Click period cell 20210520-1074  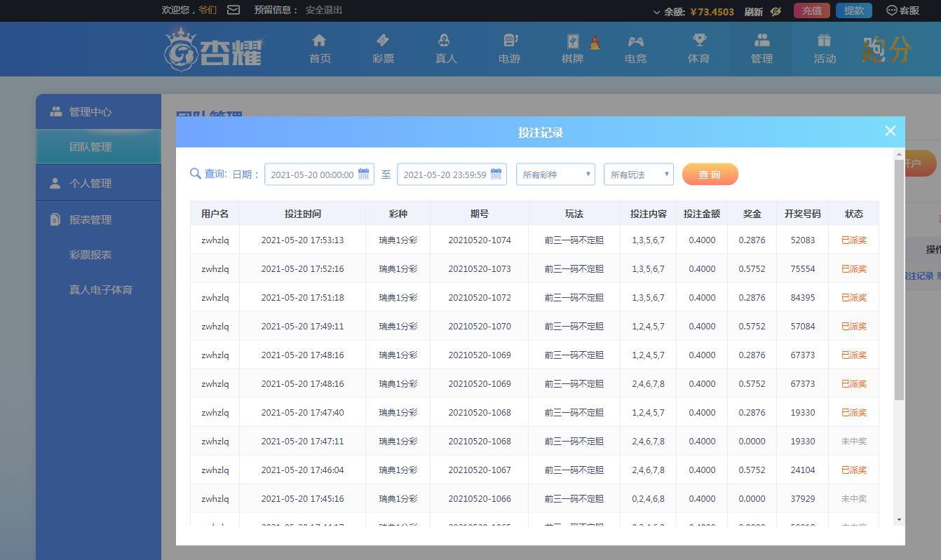pos(480,240)
